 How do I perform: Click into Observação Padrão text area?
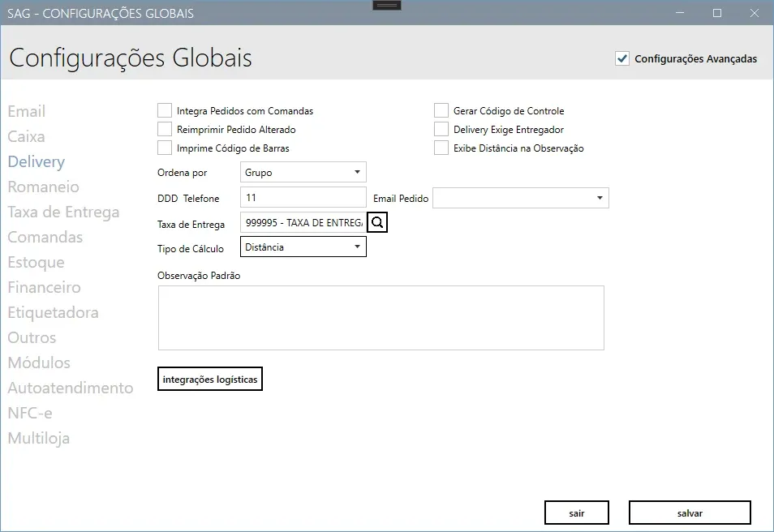click(381, 318)
